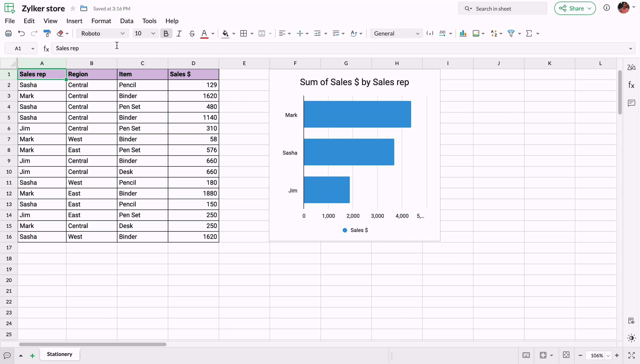The image size is (640, 364).
Task: Add a new sheet with plus button
Action: coord(32,355)
